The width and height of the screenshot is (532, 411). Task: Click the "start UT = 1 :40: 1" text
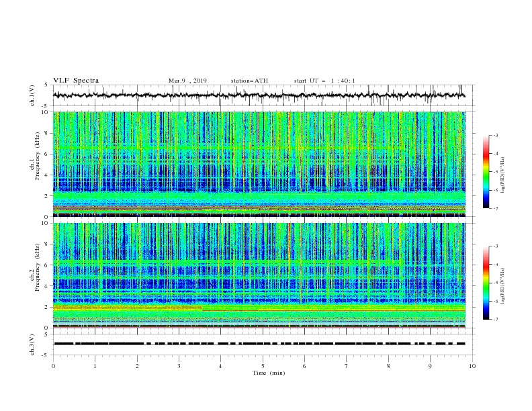click(324, 81)
